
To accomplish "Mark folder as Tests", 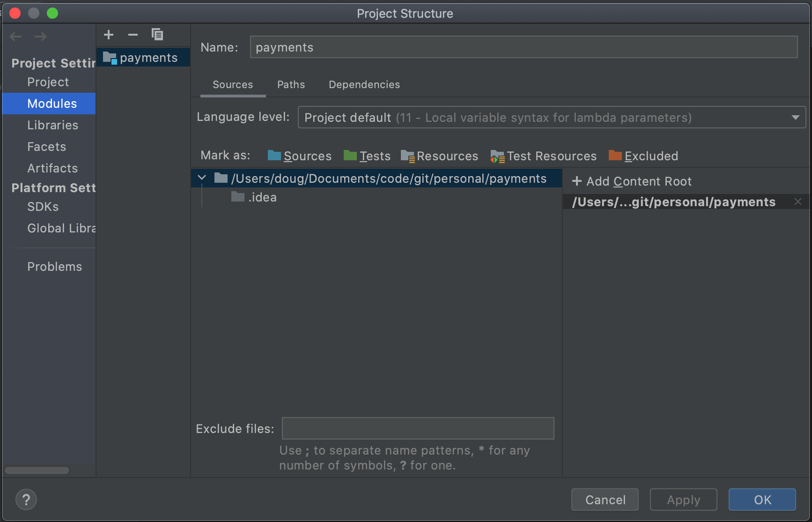I will coord(367,156).
